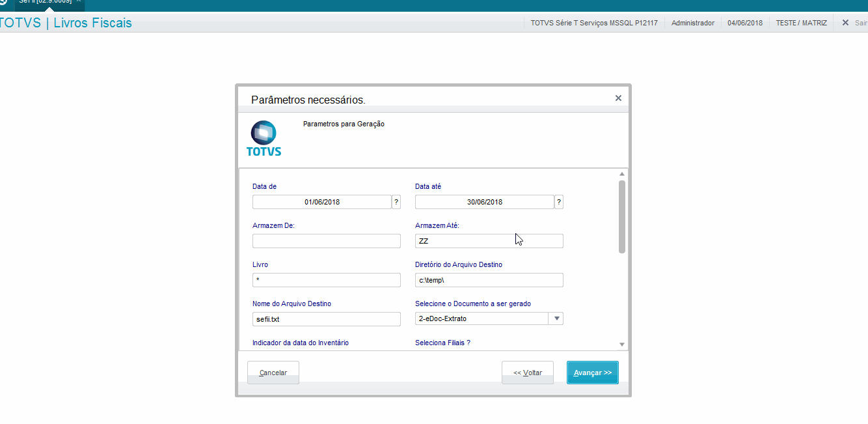The width and height of the screenshot is (868, 424).
Task: Click the TOTVS logo in dialog
Action: [264, 139]
